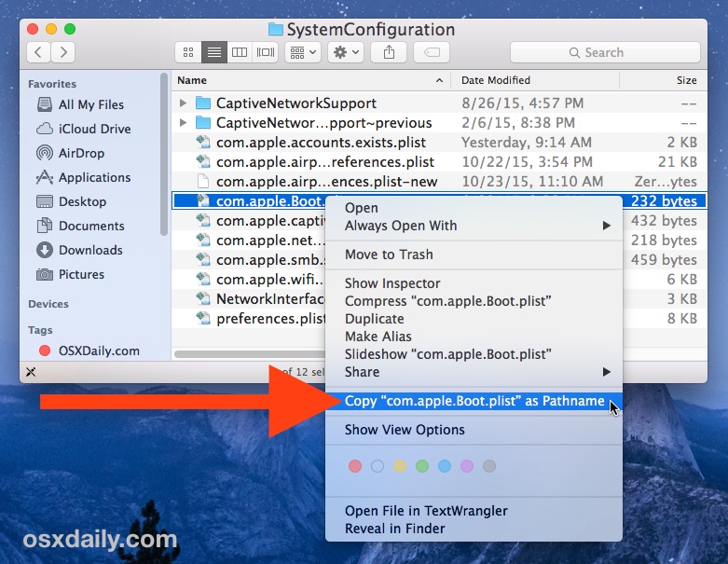Switch to list view
The height and width of the screenshot is (564, 728).
click(x=214, y=52)
